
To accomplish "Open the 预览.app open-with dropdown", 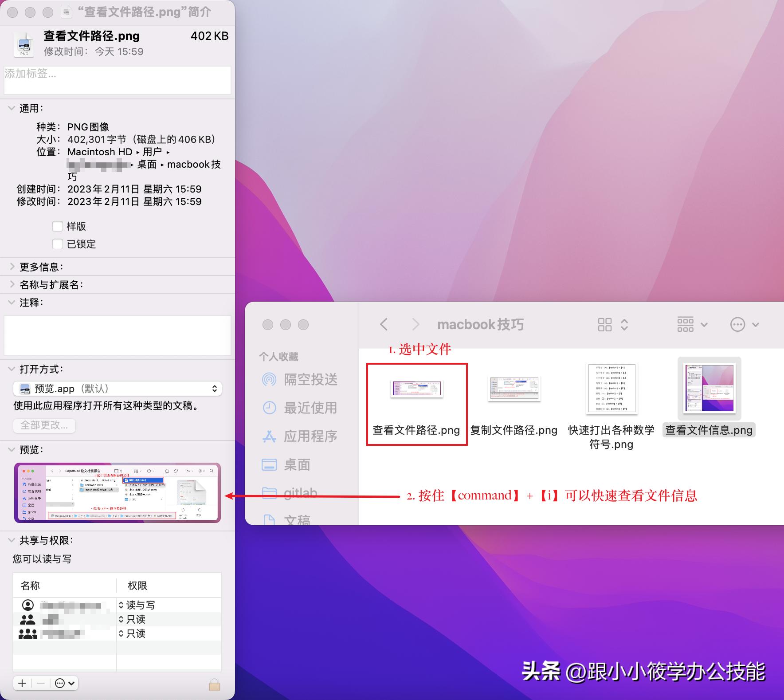I will coord(117,389).
